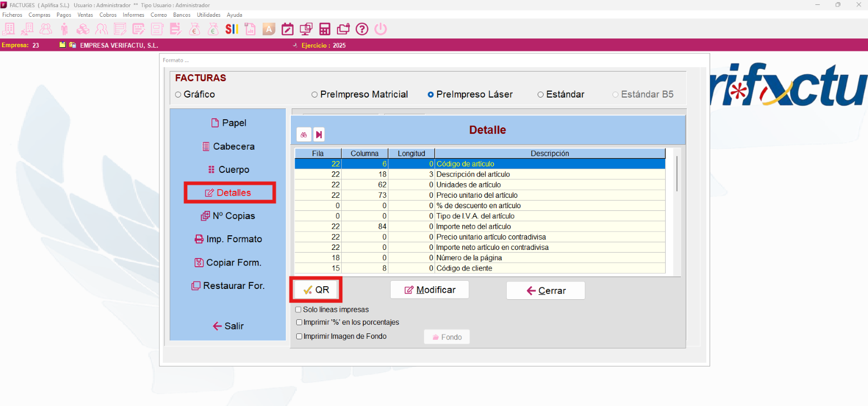Click the Cabecera button
Screen dimensions: 868x406
(x=228, y=146)
